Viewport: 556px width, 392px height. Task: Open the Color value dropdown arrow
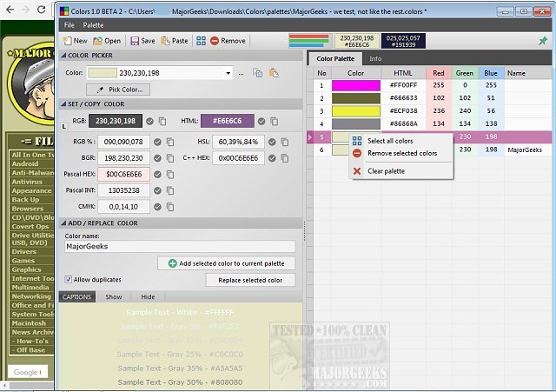pyautogui.click(x=228, y=73)
